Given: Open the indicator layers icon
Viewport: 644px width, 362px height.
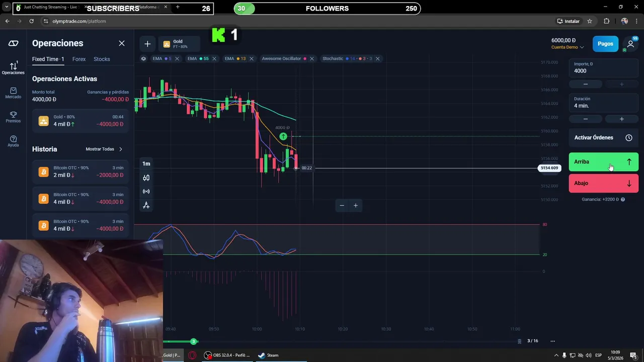Looking at the screenshot, I should pyautogui.click(x=143, y=58).
